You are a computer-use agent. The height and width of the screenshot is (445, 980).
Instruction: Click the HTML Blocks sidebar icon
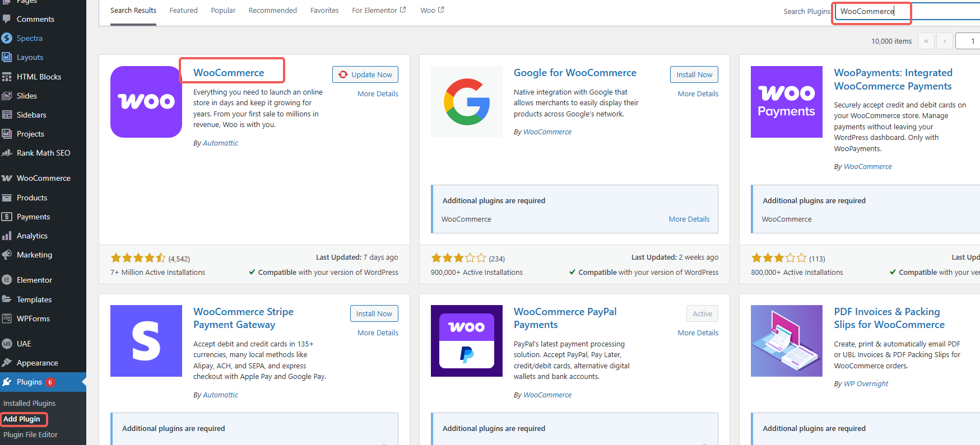tap(7, 77)
